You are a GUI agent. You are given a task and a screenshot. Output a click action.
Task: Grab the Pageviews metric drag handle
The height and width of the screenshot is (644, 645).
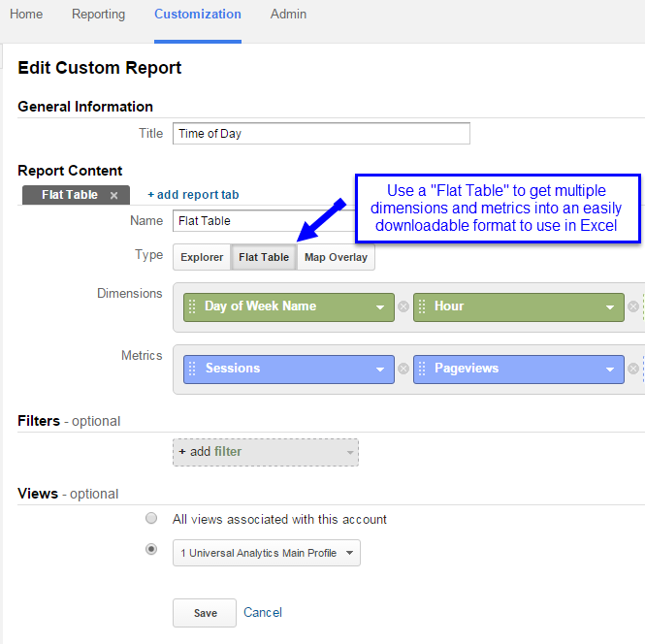pyautogui.click(x=422, y=369)
